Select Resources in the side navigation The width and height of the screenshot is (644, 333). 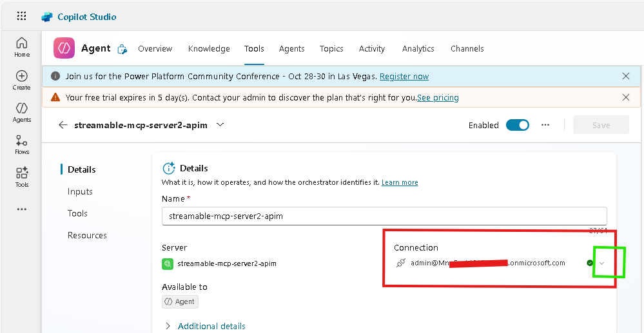click(x=87, y=235)
